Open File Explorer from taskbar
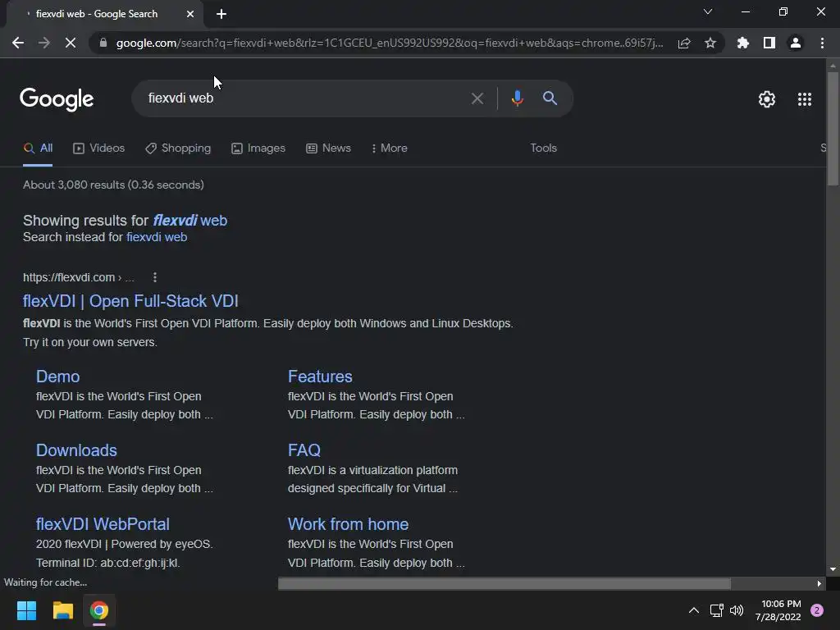Image resolution: width=840 pixels, height=630 pixels. [x=62, y=610]
